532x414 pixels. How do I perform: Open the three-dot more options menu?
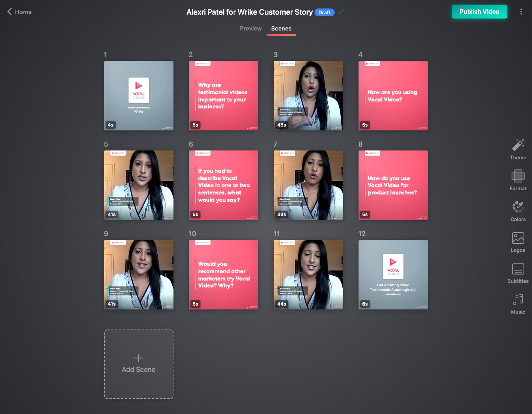[x=521, y=12]
